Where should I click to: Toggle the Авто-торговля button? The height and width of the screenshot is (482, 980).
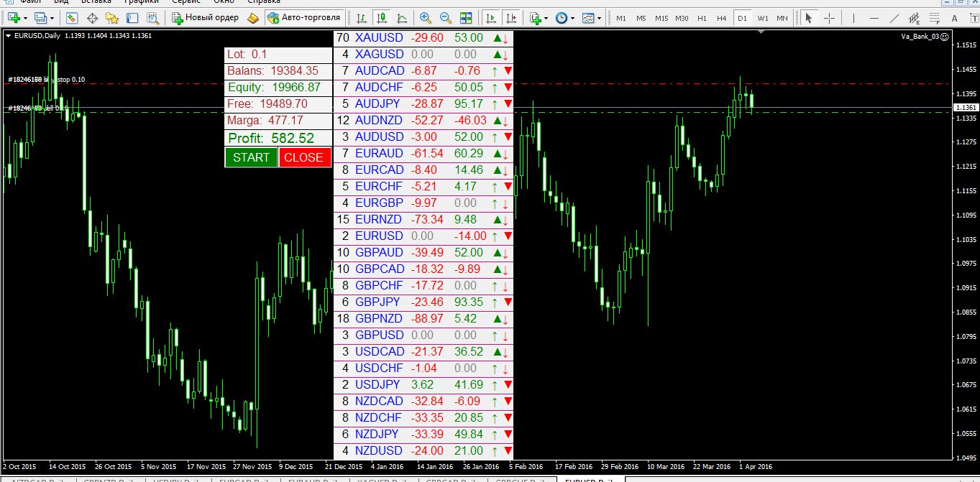303,17
